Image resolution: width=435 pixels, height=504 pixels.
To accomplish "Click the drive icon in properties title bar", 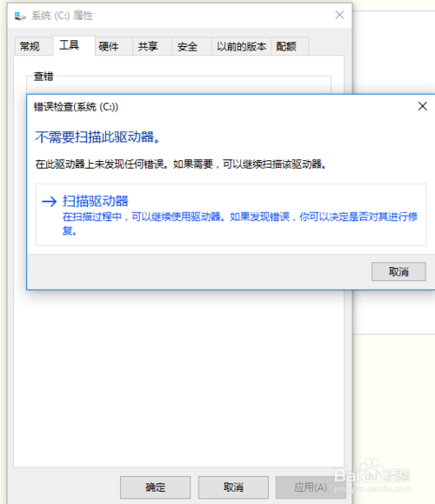I will pos(20,16).
